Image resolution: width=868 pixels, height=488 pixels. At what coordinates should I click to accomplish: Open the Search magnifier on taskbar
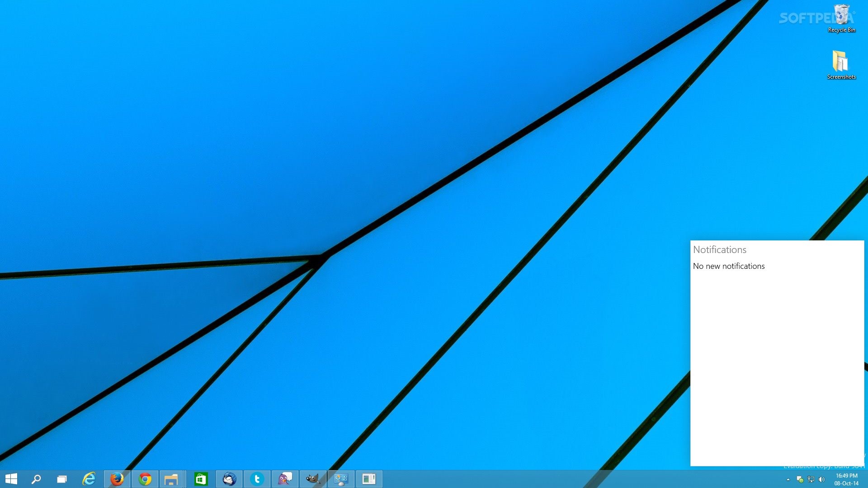36,479
